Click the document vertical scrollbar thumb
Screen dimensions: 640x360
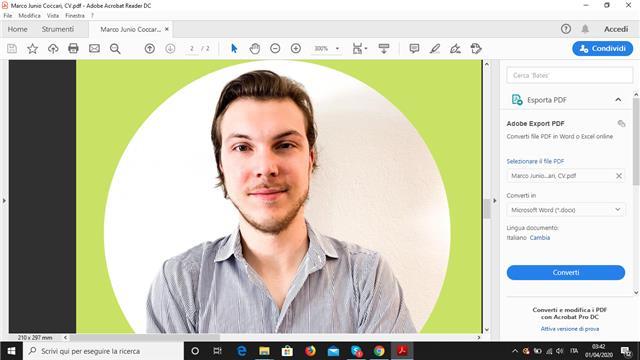(x=487, y=208)
